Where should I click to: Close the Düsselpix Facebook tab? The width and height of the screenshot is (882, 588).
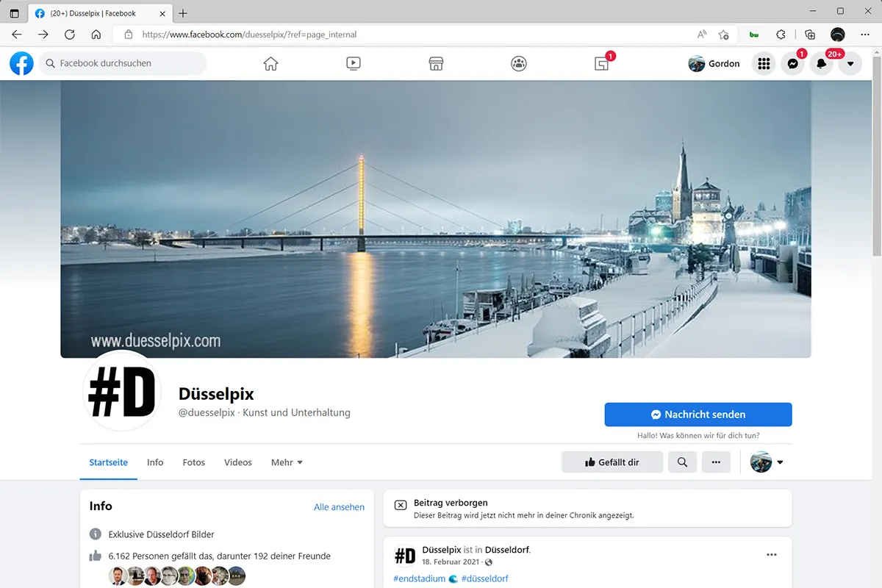pyautogui.click(x=162, y=13)
